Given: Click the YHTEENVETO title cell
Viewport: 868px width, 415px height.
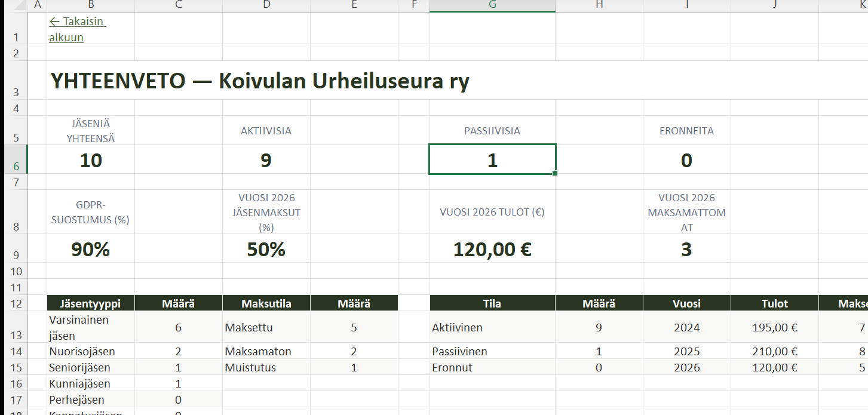Looking at the screenshot, I should [260, 81].
